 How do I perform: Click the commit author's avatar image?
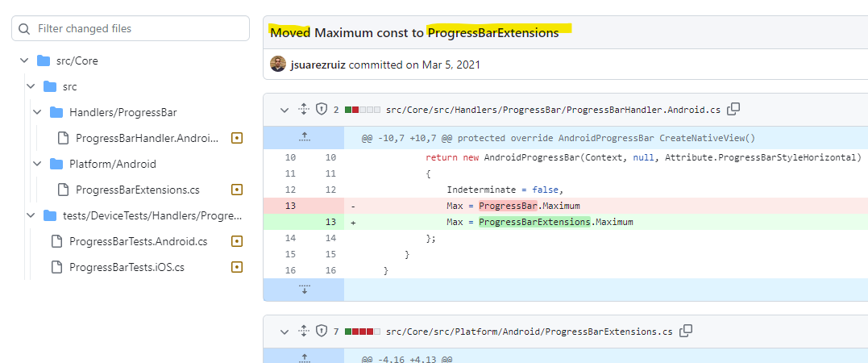[x=277, y=65]
